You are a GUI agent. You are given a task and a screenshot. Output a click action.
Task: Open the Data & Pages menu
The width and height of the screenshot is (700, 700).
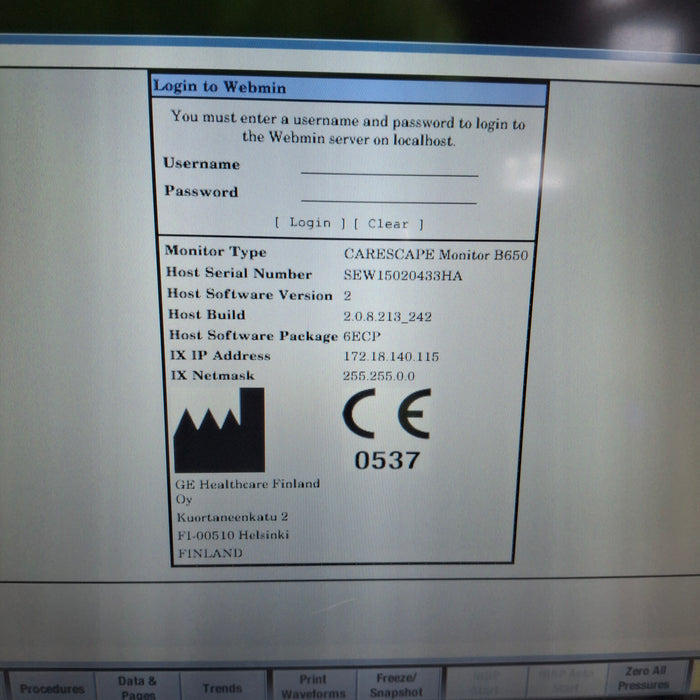coord(138,686)
